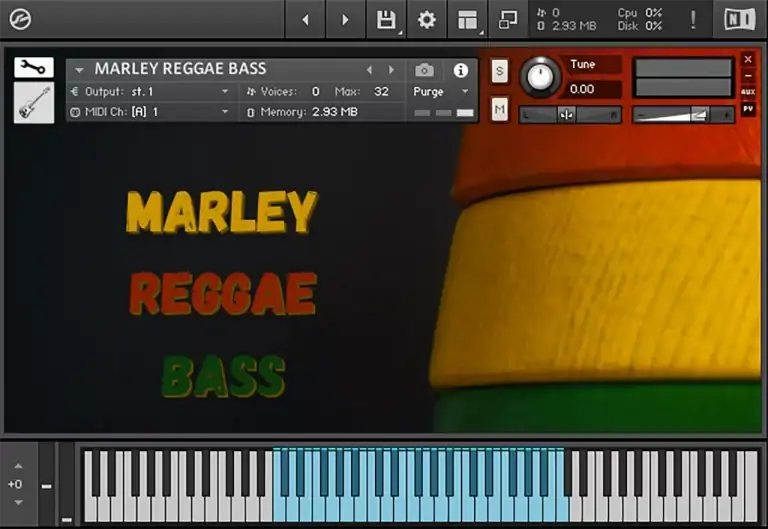Image resolution: width=768 pixels, height=529 pixels.
Task: Toggle the PV button
Action: pos(748,109)
